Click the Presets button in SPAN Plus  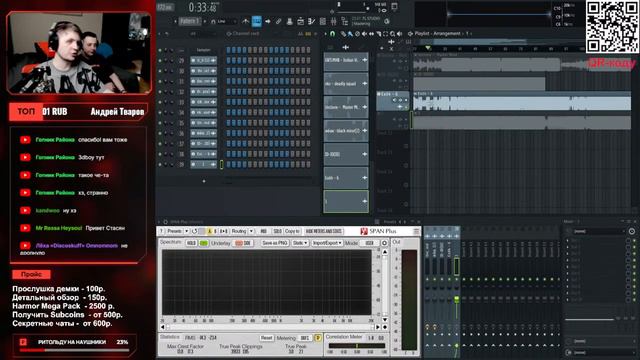pos(174,231)
